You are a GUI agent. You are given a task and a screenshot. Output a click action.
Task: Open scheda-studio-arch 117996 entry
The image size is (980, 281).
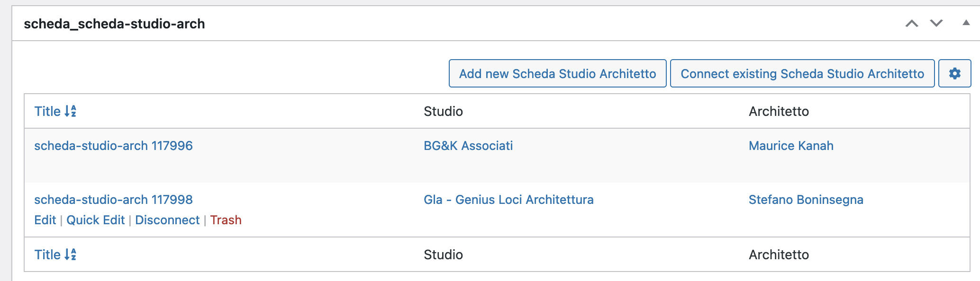click(113, 146)
